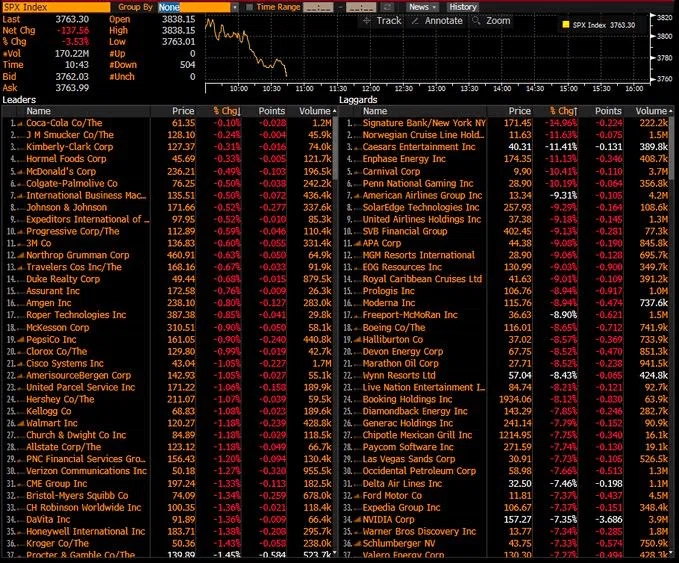The image size is (679, 563).
Task: Click on Kroger Co/The
Action: (57, 544)
